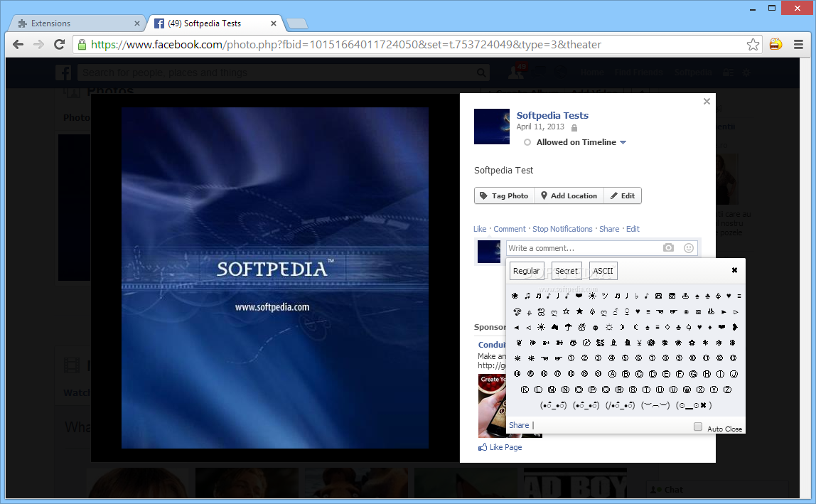The height and width of the screenshot is (504, 816).
Task: Insert the umbrella symbol
Action: coord(569,328)
